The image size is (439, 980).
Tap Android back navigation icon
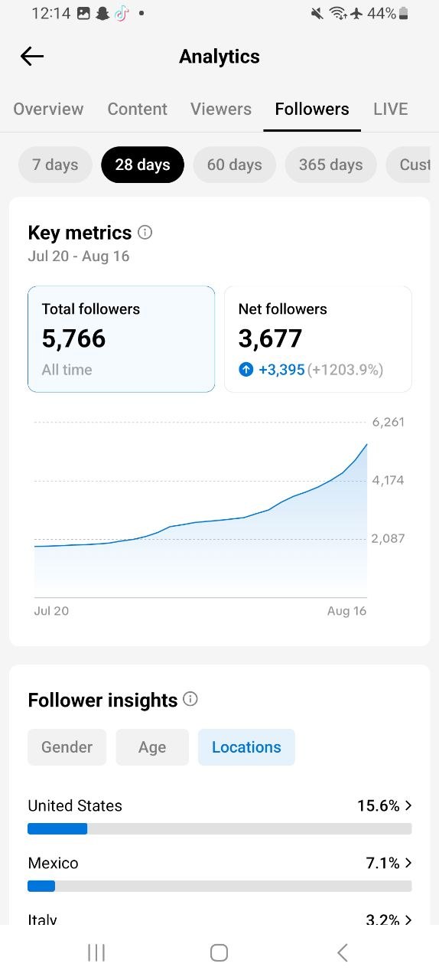coord(343,952)
